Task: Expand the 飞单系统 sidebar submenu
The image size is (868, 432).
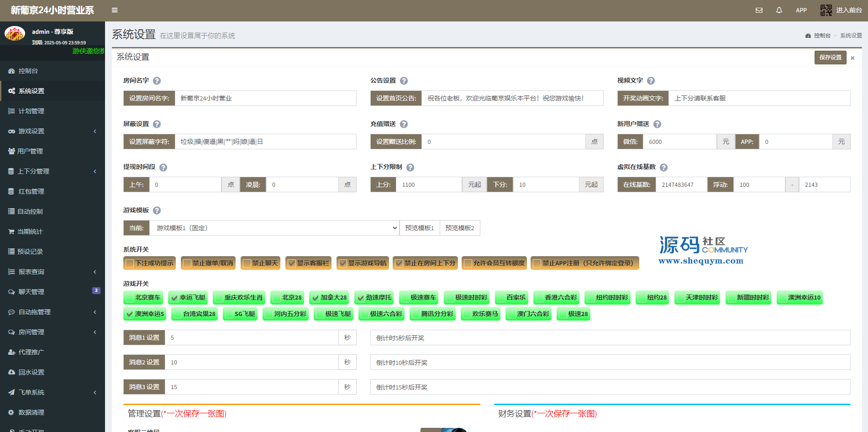Action: click(x=53, y=392)
